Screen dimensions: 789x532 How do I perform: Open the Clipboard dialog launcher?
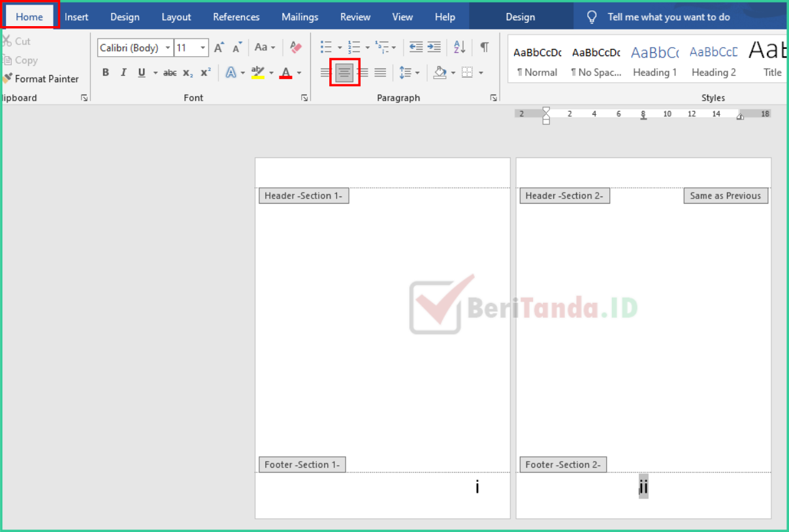point(84,98)
